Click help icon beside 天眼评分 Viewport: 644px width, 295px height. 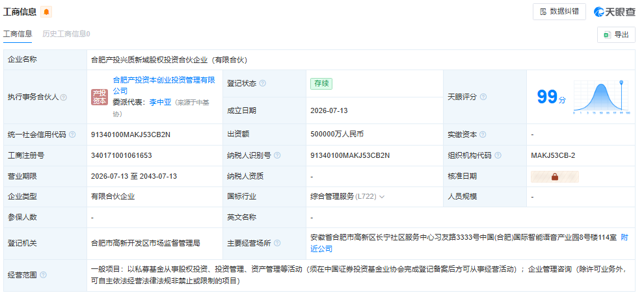483,97
